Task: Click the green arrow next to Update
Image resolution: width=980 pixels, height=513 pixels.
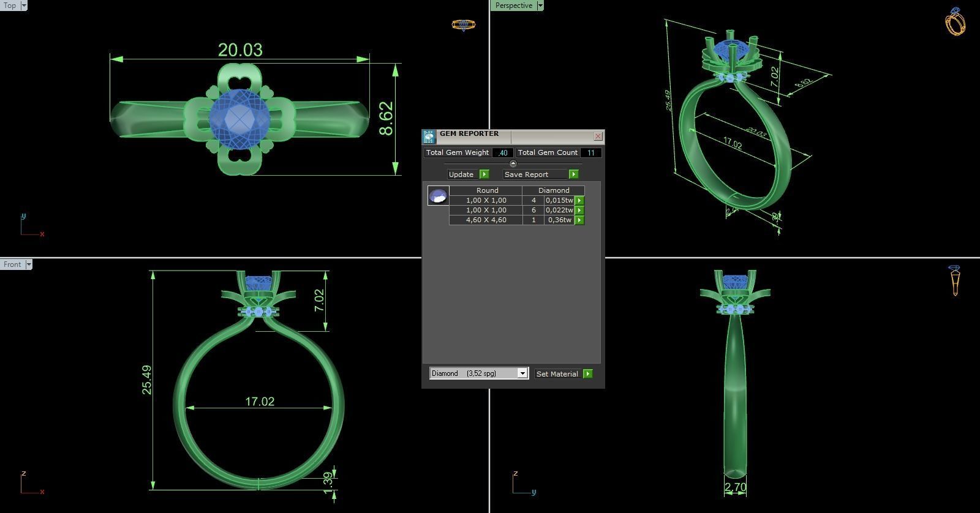Action: pos(484,174)
